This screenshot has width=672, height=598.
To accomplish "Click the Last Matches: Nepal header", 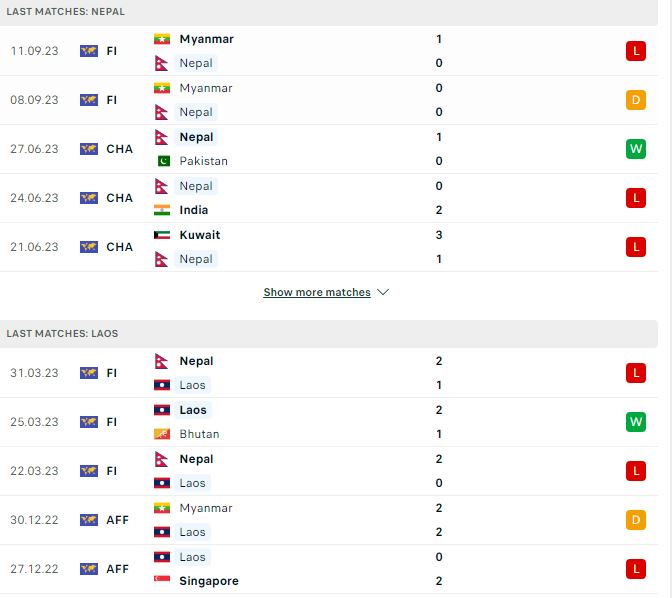I will tap(329, 12).
